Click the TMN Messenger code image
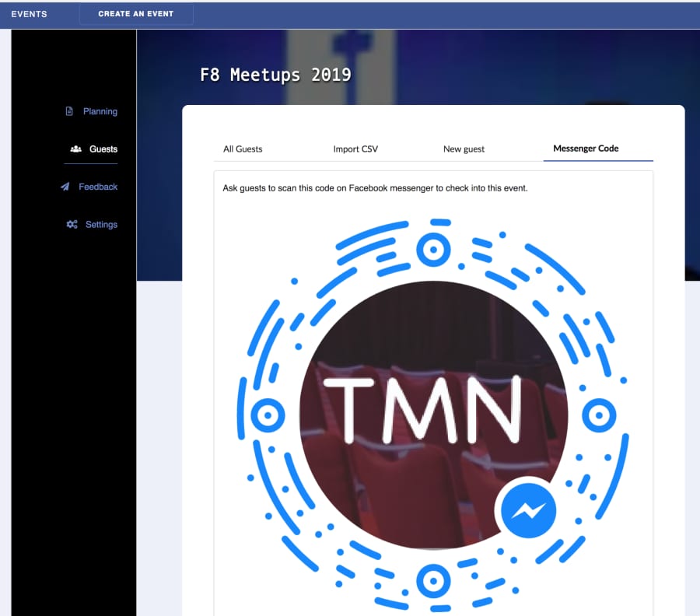 coord(433,415)
